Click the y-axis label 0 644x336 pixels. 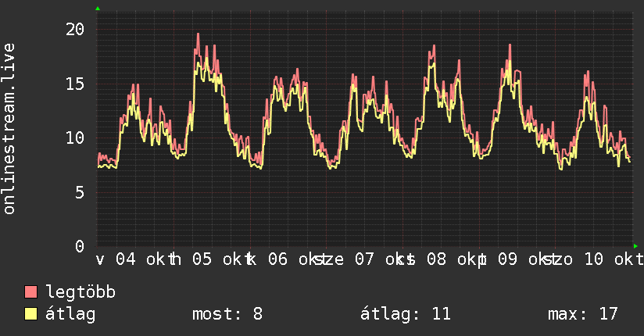80,246
